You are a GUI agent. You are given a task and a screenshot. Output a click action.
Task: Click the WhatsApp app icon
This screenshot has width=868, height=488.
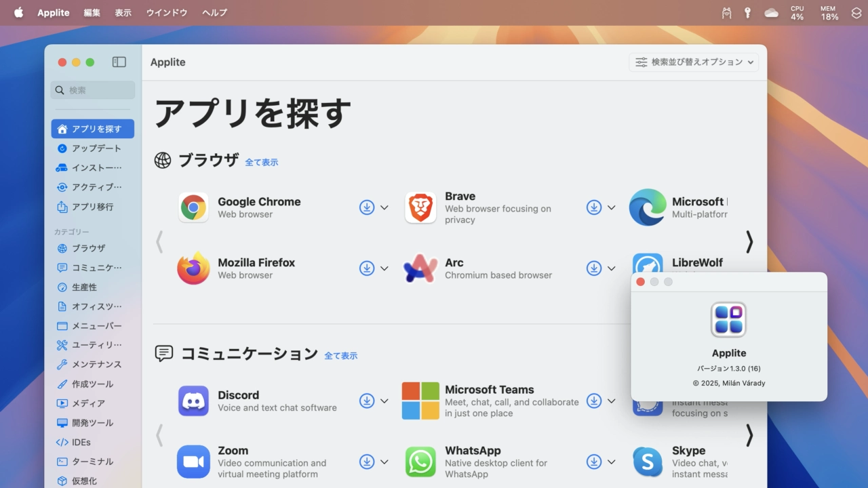coord(420,462)
